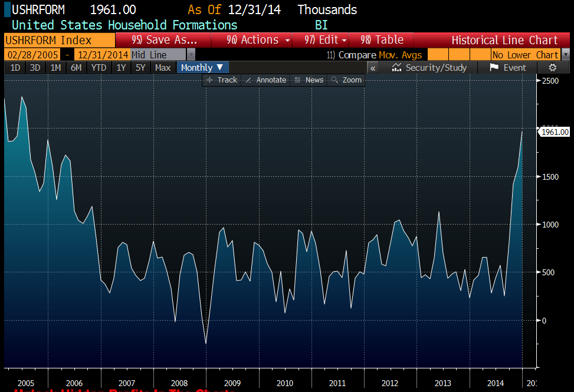The image size is (574, 392).
Task: Select the YTD range
Action: pyautogui.click(x=99, y=67)
